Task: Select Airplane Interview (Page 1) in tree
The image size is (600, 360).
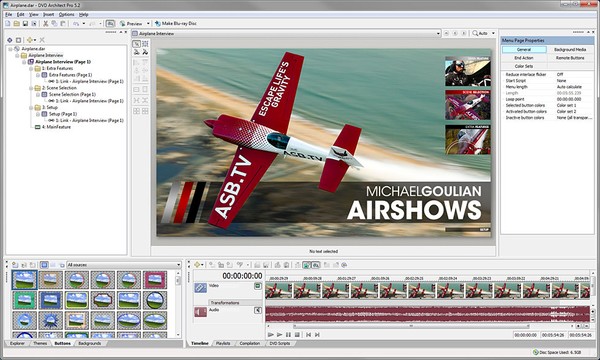Action: tap(63, 62)
